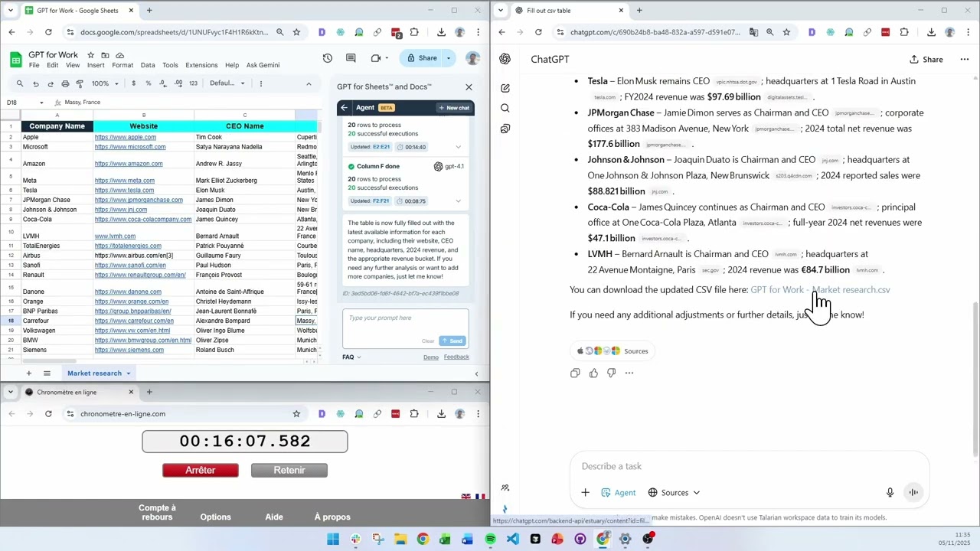Open the Ask Gemini menu
Viewport: 980px width, 551px height.
tap(263, 65)
